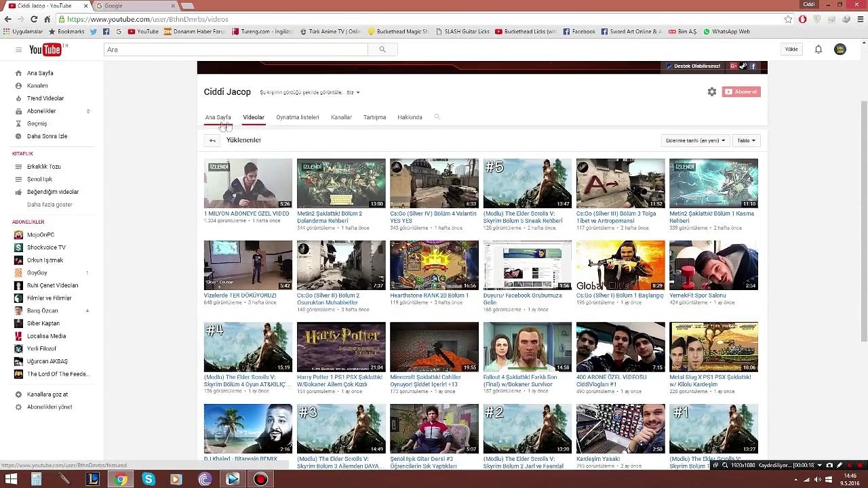Click the channel search magnifier icon
The width and height of the screenshot is (868, 488).
(x=437, y=117)
